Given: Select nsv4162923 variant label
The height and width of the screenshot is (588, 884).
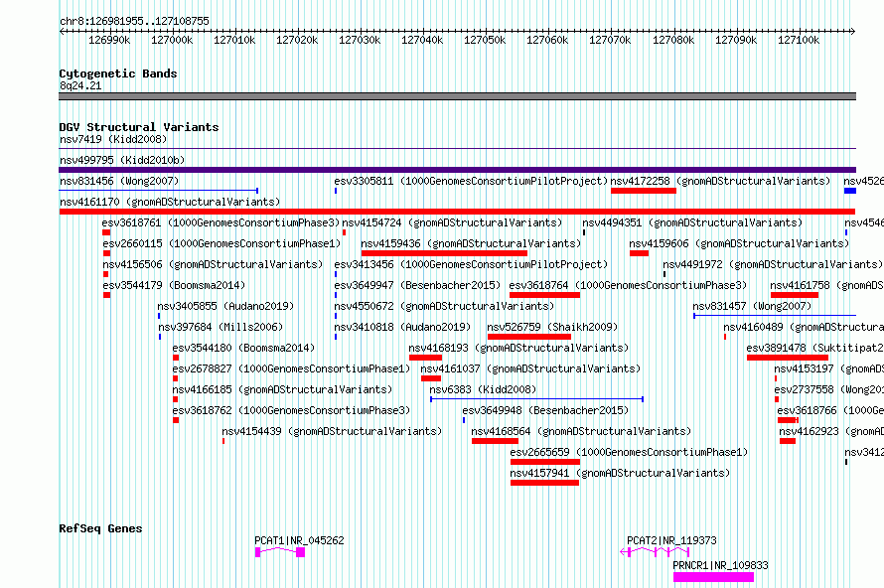Looking at the screenshot, I should tap(831, 431).
